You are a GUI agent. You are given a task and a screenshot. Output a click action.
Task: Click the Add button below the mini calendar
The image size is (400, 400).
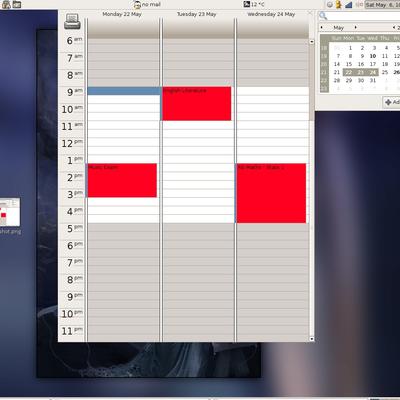[392, 102]
